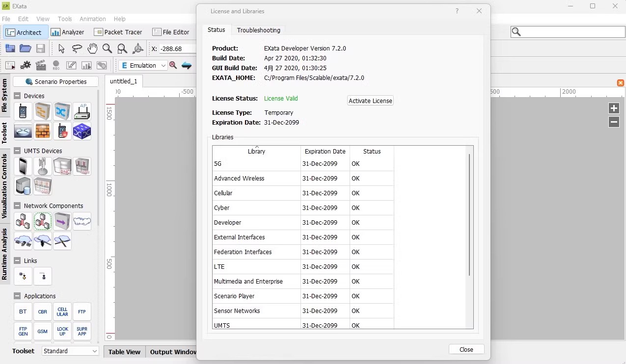Activate the hand pan tool
Screen dimensions: 626x364
(x=92, y=49)
